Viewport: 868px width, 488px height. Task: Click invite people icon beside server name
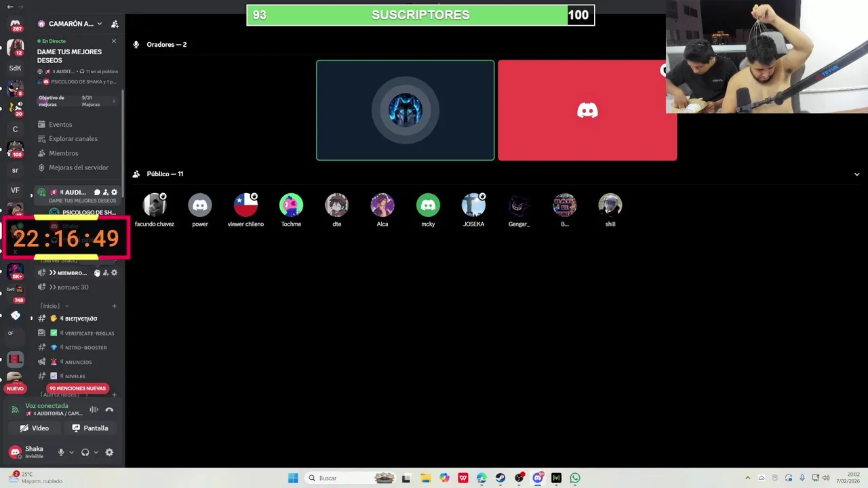click(115, 24)
